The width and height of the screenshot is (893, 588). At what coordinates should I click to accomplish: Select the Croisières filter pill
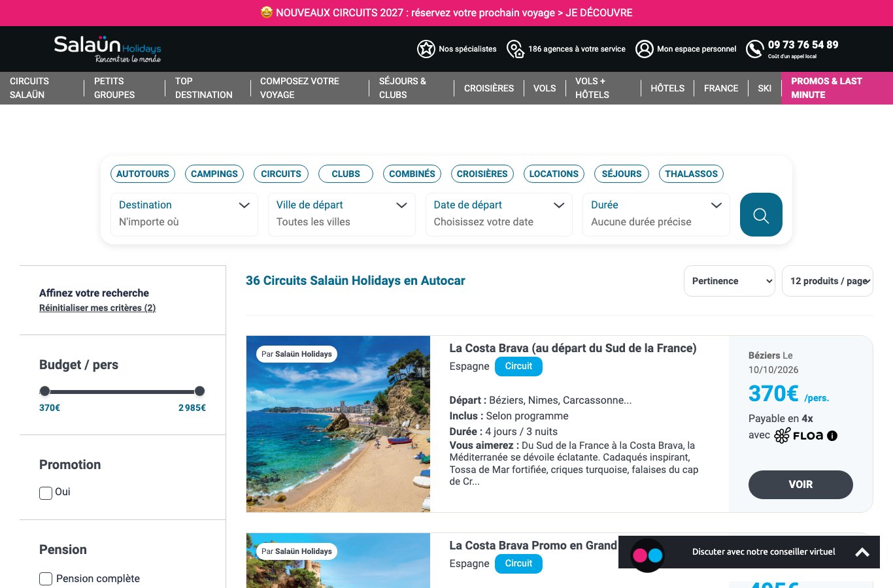[x=482, y=174]
